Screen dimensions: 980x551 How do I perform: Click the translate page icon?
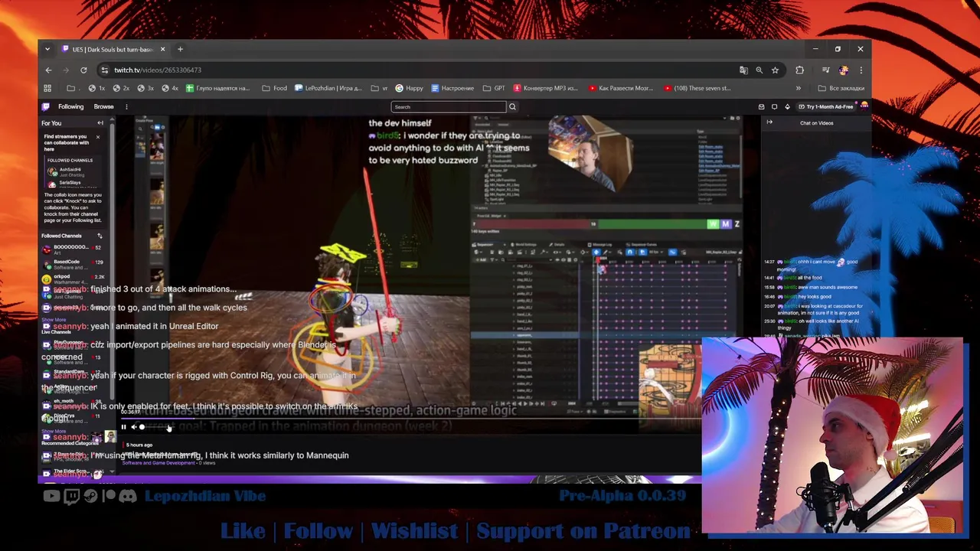743,70
